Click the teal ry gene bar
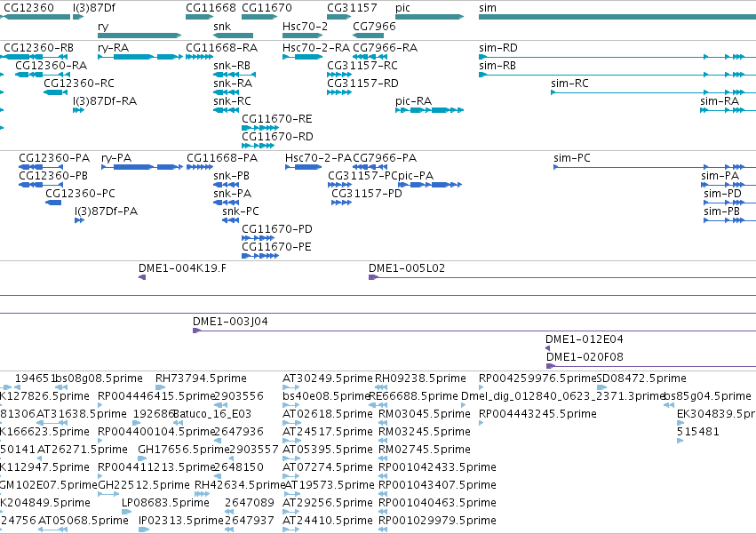 click(139, 36)
